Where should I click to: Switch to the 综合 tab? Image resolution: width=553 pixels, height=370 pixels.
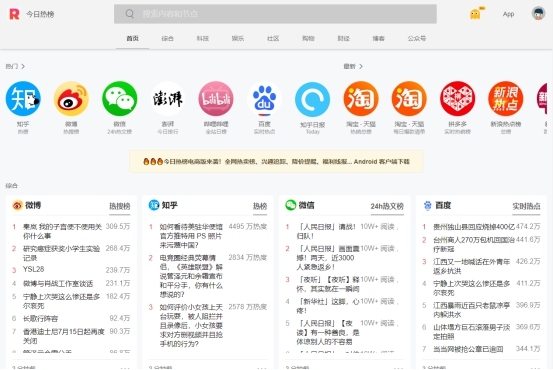click(168, 38)
